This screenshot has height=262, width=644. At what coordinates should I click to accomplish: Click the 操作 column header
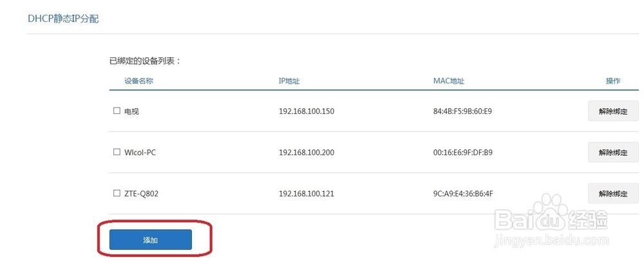pyautogui.click(x=613, y=81)
